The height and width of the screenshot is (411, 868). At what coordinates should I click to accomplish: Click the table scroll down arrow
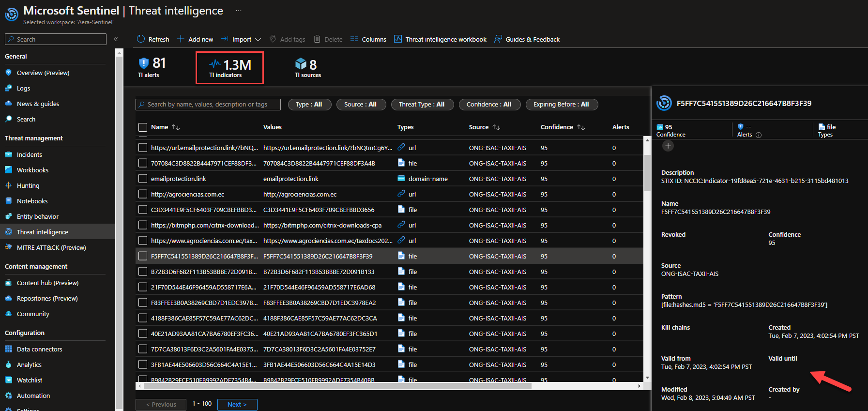(x=647, y=378)
